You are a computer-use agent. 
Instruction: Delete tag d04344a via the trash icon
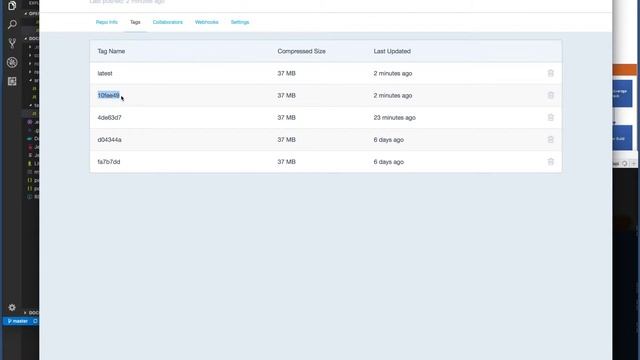click(551, 140)
